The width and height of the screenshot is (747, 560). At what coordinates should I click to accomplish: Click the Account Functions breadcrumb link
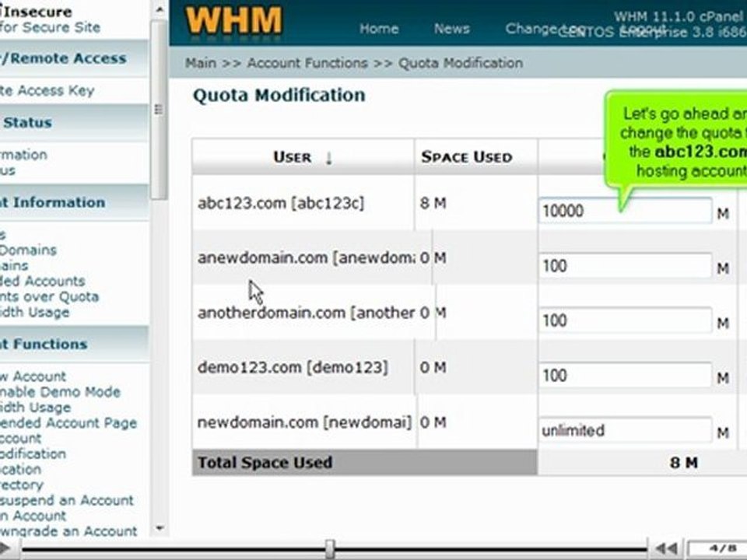click(x=307, y=63)
